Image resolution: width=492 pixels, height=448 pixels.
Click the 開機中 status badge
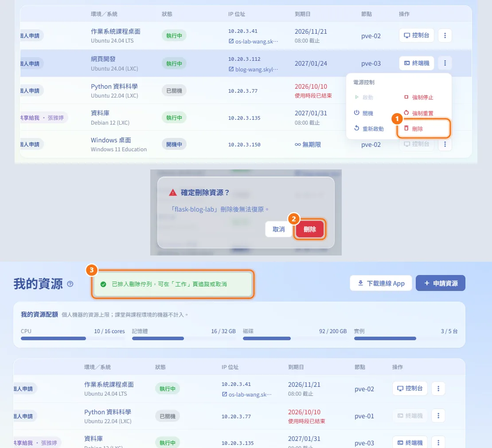pyautogui.click(x=174, y=145)
